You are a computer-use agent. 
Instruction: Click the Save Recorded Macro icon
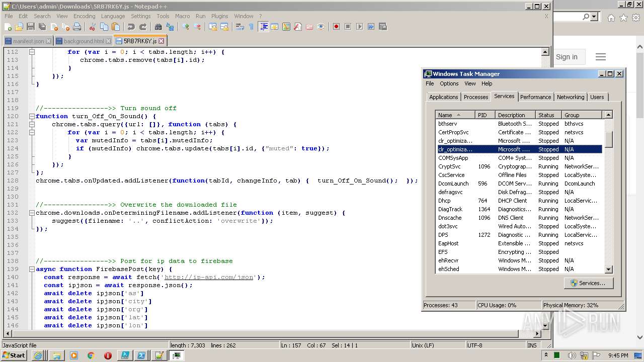pos(382,27)
